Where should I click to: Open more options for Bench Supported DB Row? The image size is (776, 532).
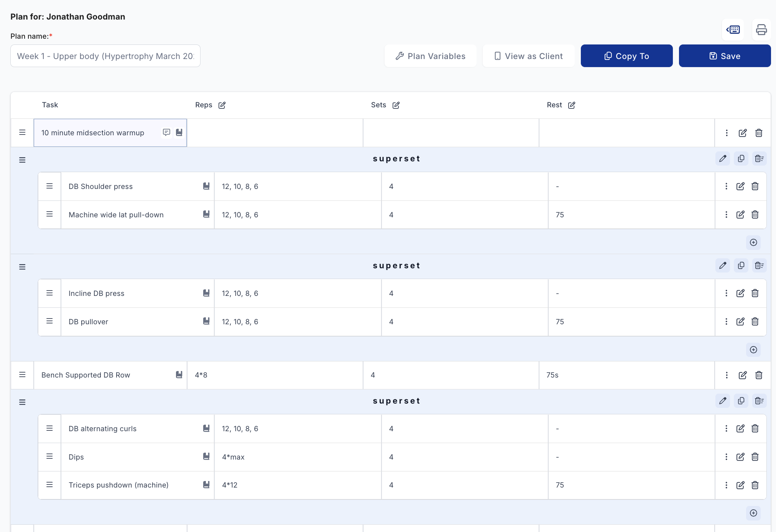pyautogui.click(x=727, y=375)
